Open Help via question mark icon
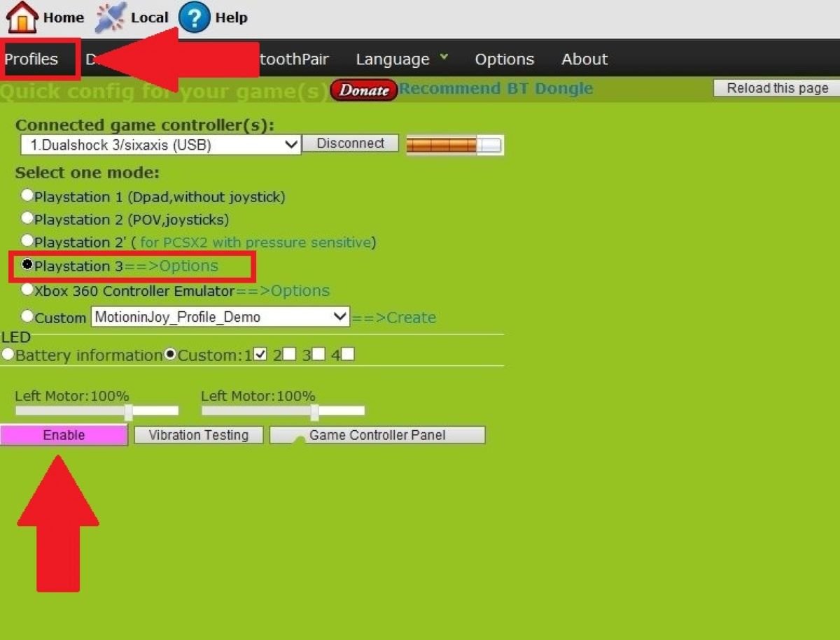Screen dimensions: 840x640 195,17
